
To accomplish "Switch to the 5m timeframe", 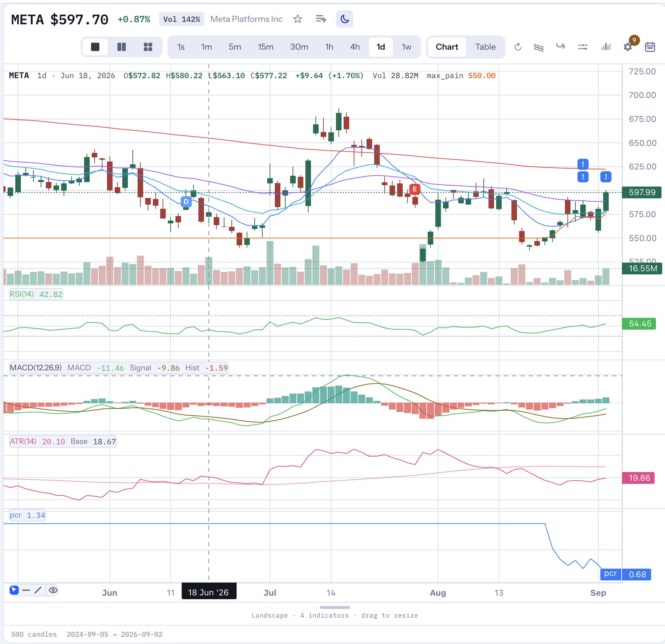I will click(x=235, y=47).
